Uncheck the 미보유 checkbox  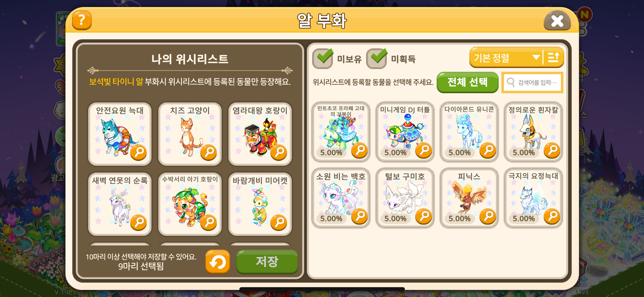tap(323, 58)
